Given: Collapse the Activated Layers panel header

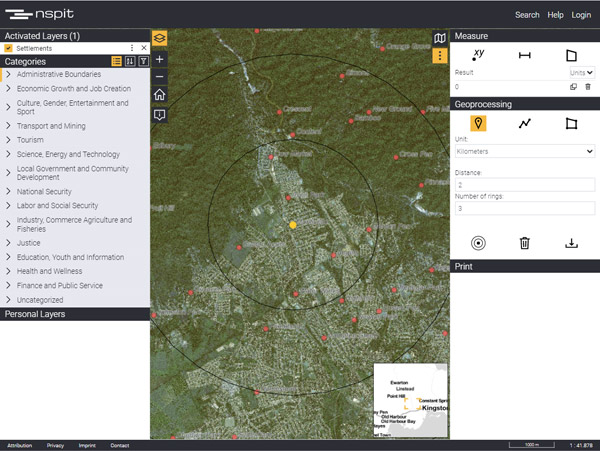Looking at the screenshot, I should pos(75,36).
